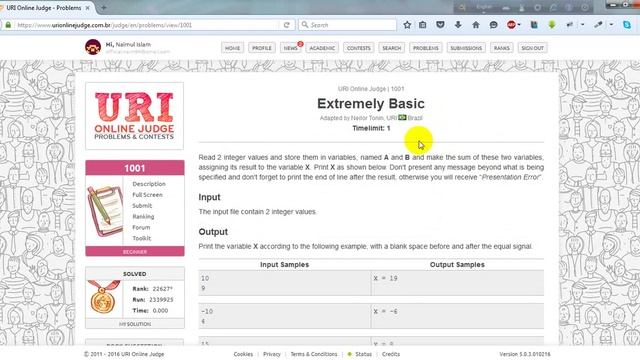The height and width of the screenshot is (360, 640).
Task: Open the ACADEMIC menu item
Action: click(322, 48)
